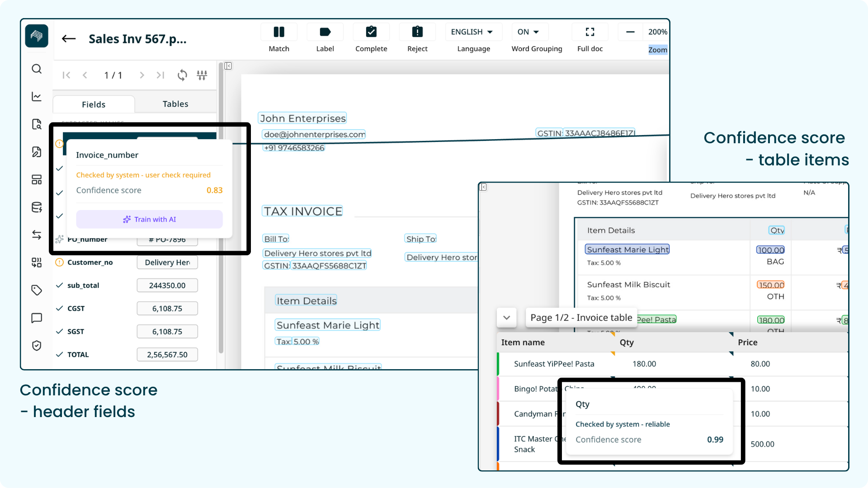Expand the chevron beside Page 1/2 Invoice table
This screenshot has width=868, height=488.
pos(507,318)
